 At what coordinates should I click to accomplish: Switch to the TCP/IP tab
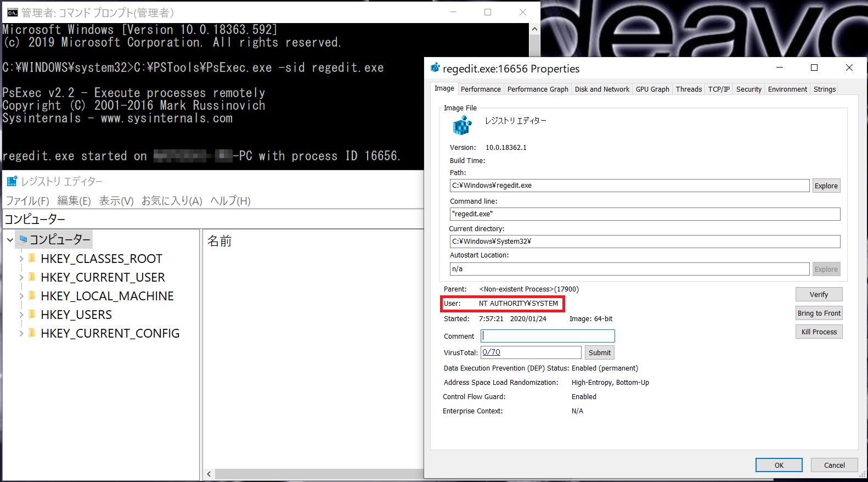(719, 89)
